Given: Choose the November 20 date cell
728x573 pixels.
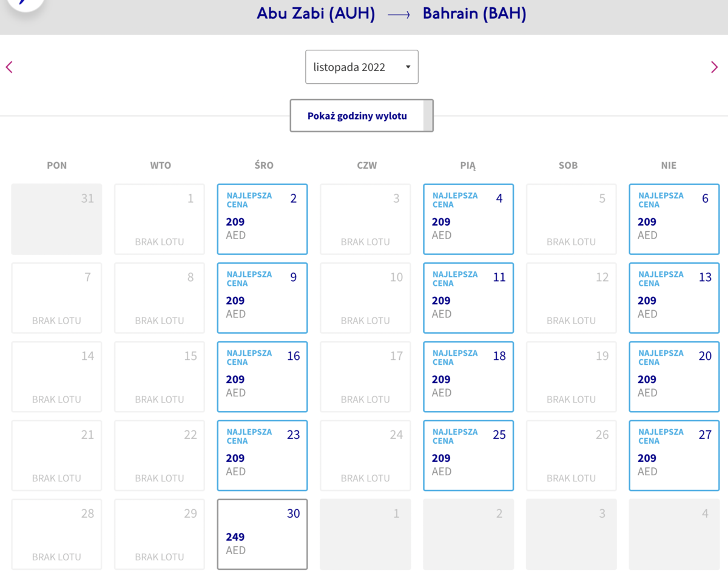Looking at the screenshot, I should coord(674,377).
